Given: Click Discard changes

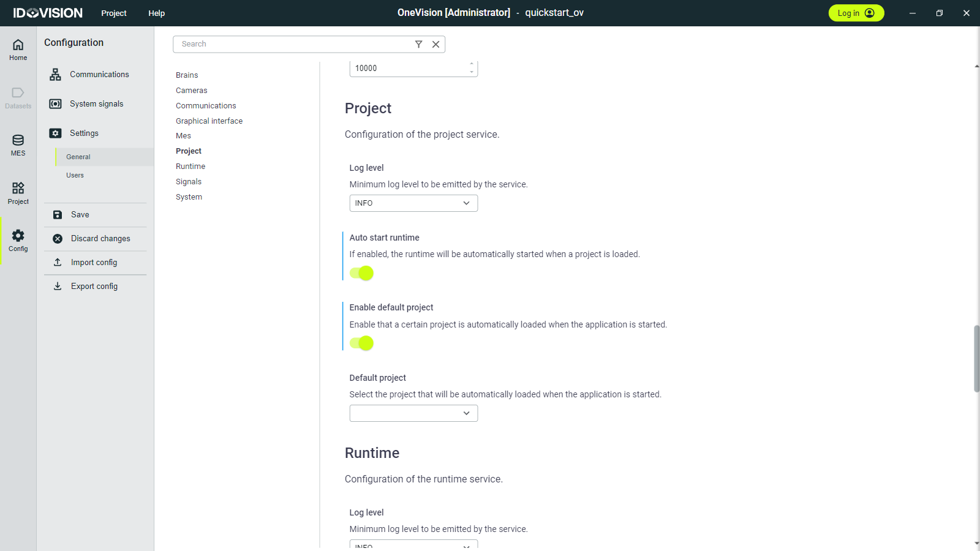Looking at the screenshot, I should point(100,239).
